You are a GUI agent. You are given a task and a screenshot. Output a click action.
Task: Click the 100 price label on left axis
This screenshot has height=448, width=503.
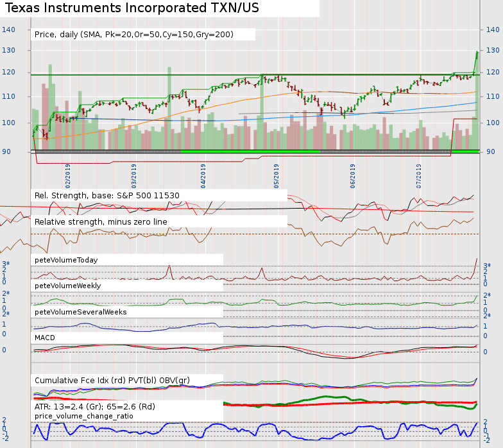pyautogui.click(x=8, y=123)
